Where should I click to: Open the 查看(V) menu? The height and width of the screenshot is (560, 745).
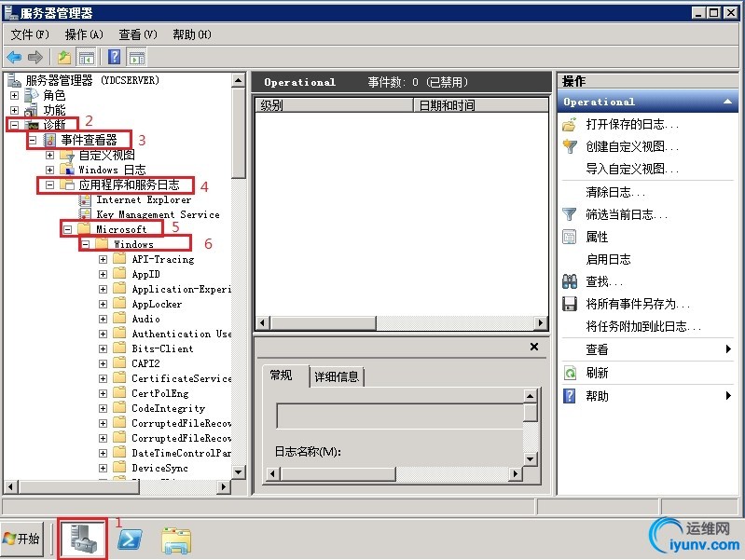point(138,34)
